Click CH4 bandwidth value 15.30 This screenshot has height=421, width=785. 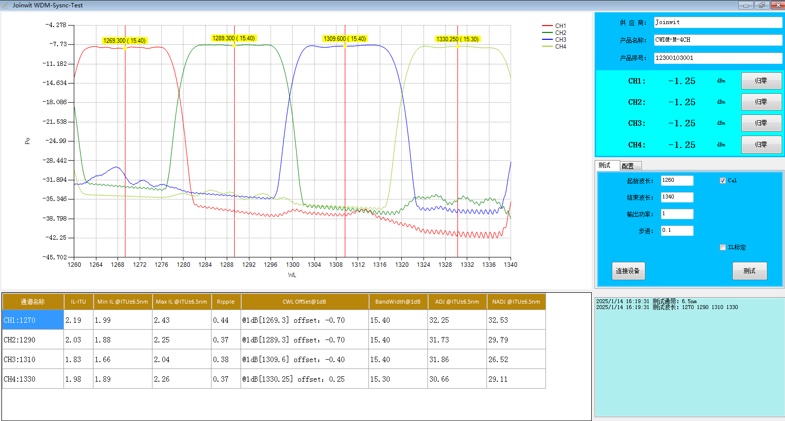398,379
